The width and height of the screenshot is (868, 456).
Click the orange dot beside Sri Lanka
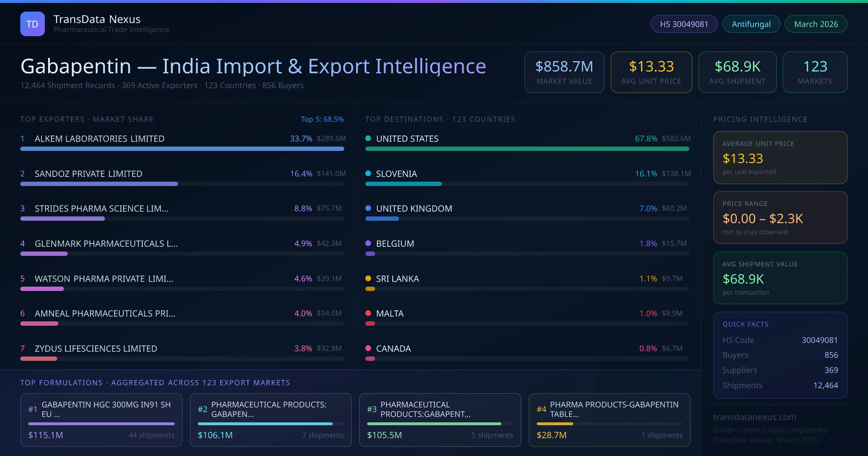click(368, 278)
